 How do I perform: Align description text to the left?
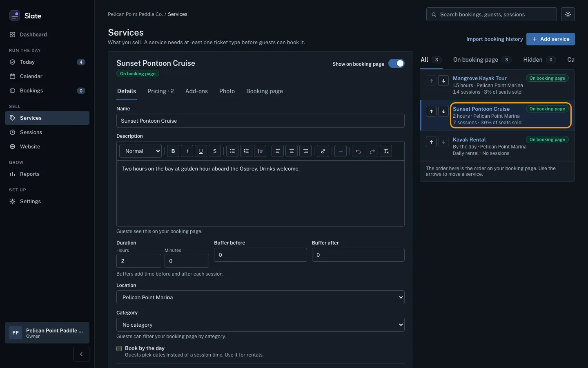(278, 151)
